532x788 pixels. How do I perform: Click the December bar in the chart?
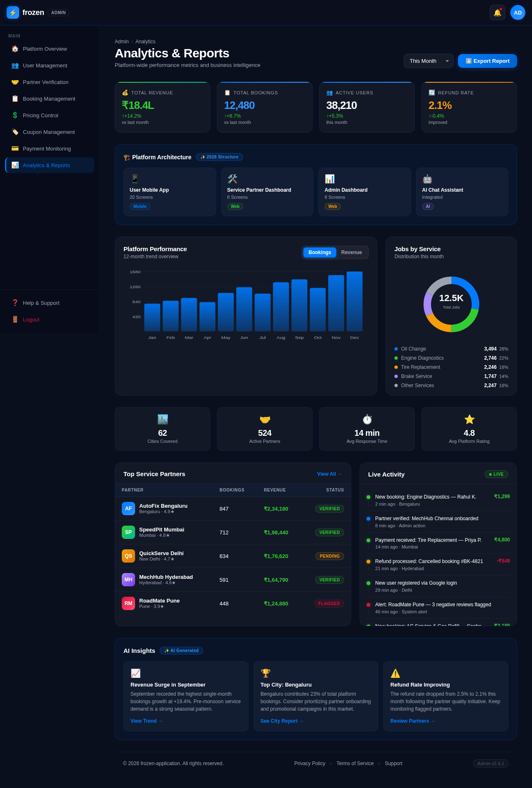pyautogui.click(x=355, y=301)
